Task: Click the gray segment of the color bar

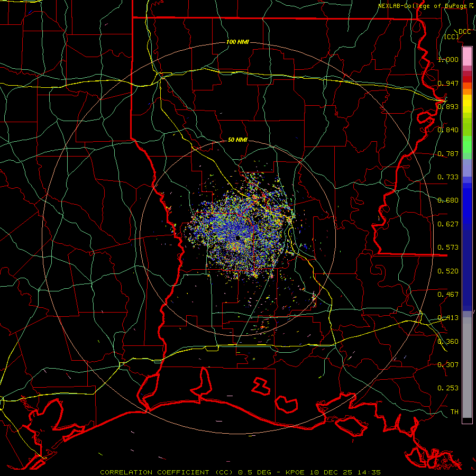Action: click(x=467, y=368)
